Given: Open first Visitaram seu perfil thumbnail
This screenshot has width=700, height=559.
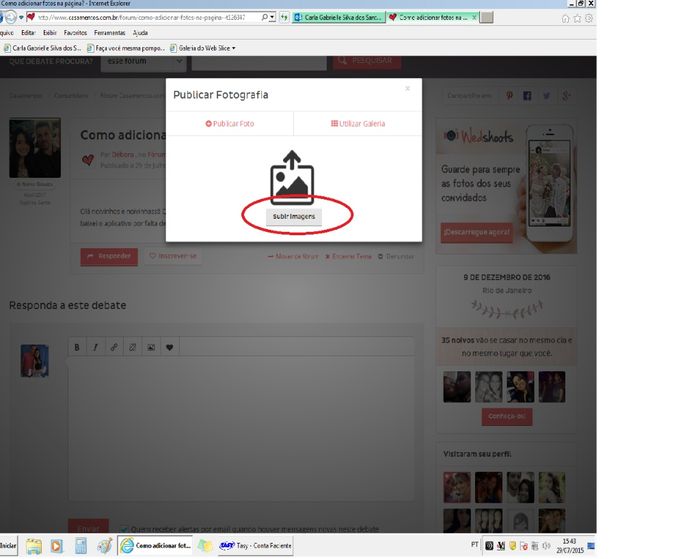Looking at the screenshot, I should click(x=457, y=487).
